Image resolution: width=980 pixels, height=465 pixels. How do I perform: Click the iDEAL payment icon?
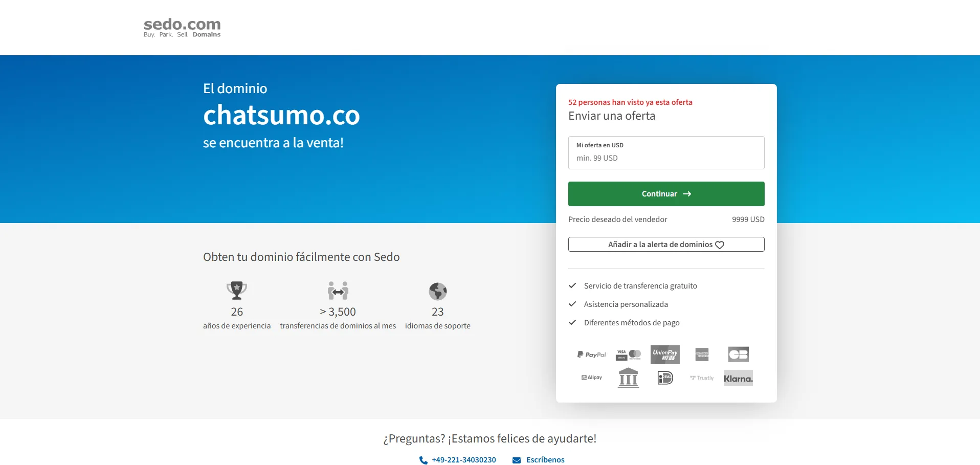665,378
